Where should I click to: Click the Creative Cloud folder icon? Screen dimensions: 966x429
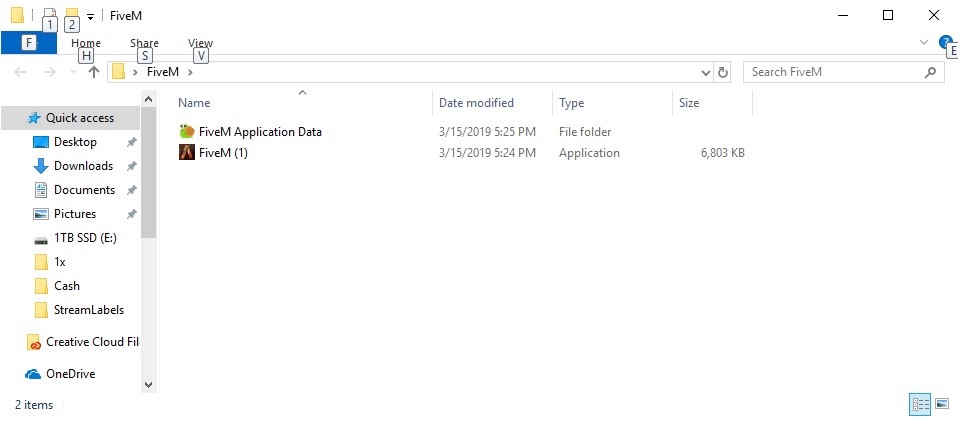[34, 343]
